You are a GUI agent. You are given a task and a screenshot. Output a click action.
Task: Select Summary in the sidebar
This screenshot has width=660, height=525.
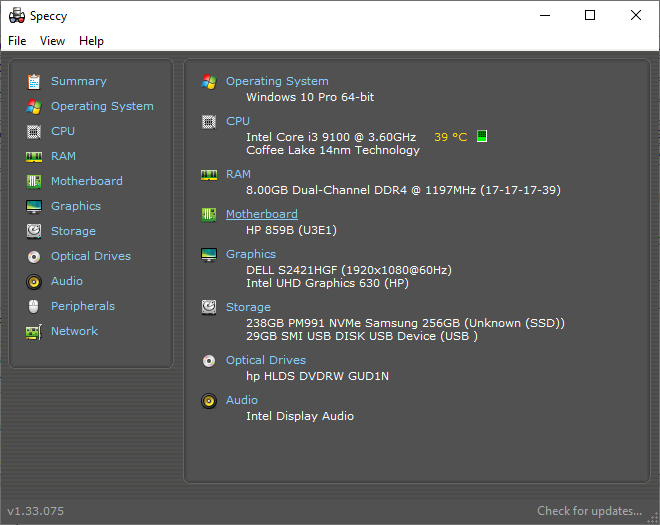click(x=79, y=81)
